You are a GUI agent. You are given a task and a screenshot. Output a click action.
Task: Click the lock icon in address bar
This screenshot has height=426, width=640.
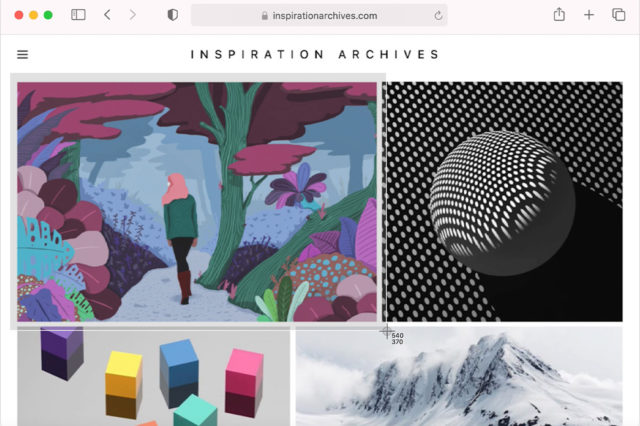pyautogui.click(x=264, y=16)
